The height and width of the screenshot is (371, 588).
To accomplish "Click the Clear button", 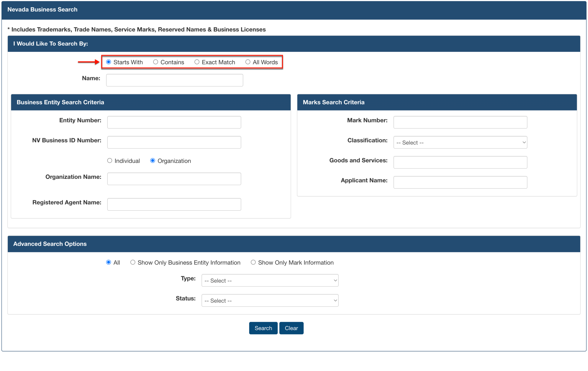I will pos(291,328).
